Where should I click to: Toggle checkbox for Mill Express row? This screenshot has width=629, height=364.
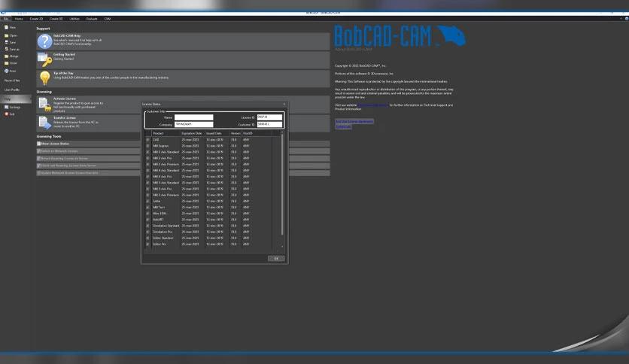tap(147, 146)
